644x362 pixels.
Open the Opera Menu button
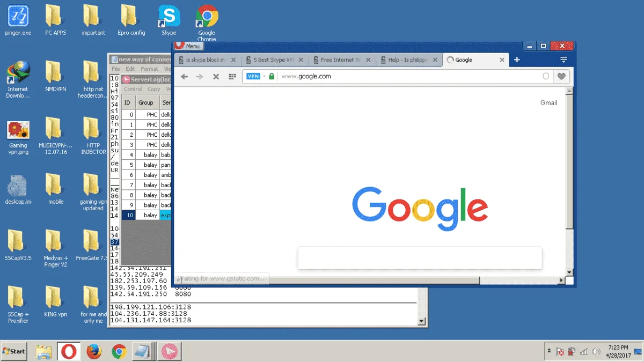point(188,46)
